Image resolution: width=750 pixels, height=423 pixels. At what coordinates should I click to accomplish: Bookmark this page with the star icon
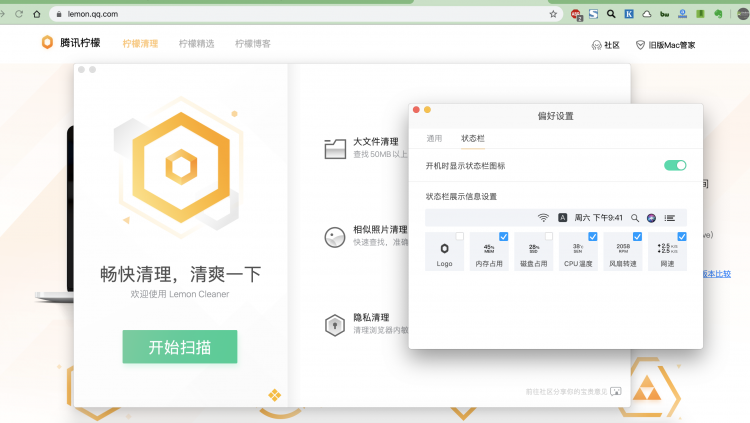tap(553, 14)
